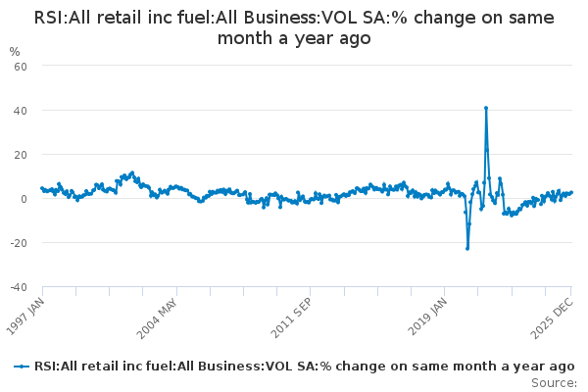588x392 pixels.
Task: Click the peak data point near 40%
Action: pyautogui.click(x=486, y=108)
